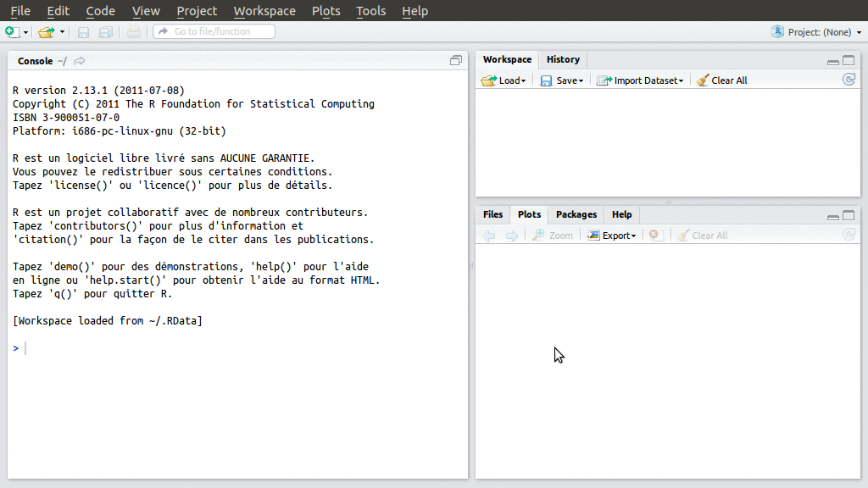
Task: Click the New File icon in toolbar
Action: [x=12, y=32]
